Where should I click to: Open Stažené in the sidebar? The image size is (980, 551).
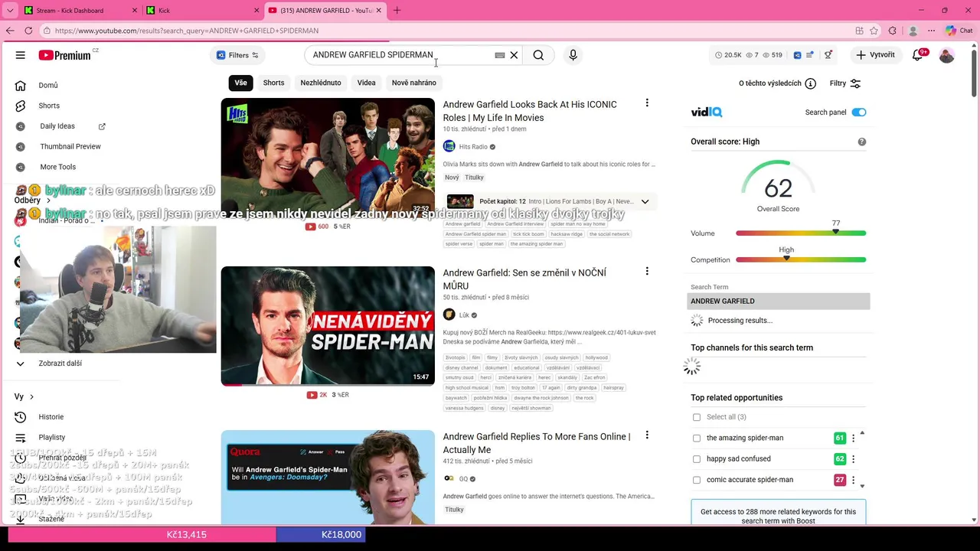click(51, 519)
